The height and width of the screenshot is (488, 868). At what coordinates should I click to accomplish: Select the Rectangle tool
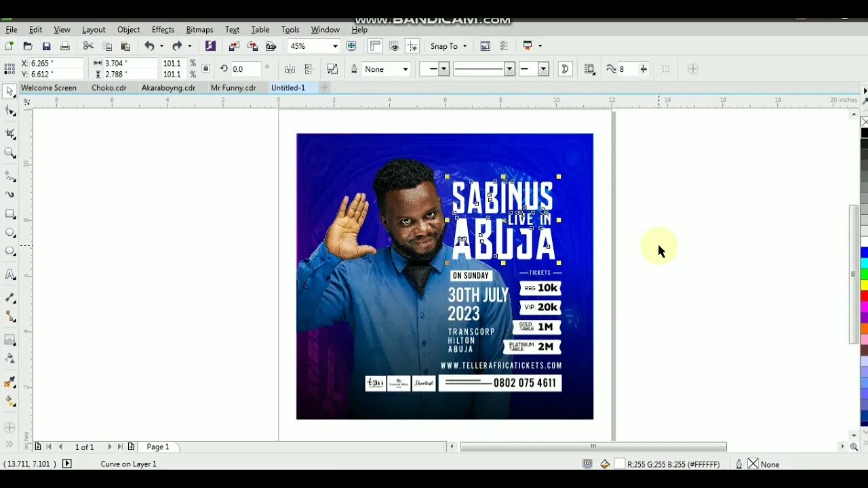coord(9,213)
